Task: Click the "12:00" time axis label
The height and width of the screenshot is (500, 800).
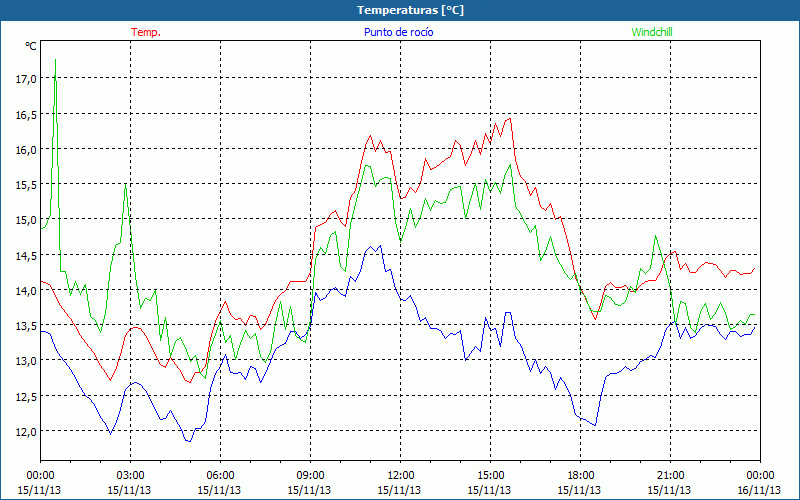Action: 401,475
